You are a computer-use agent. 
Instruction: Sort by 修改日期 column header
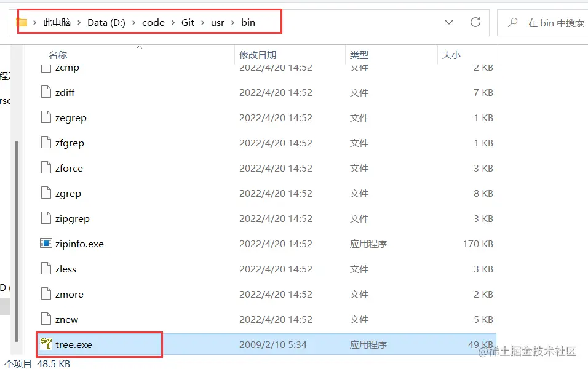pos(258,55)
